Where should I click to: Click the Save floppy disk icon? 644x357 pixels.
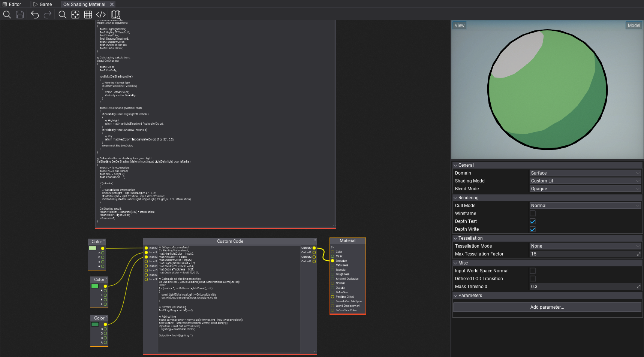[x=20, y=15]
